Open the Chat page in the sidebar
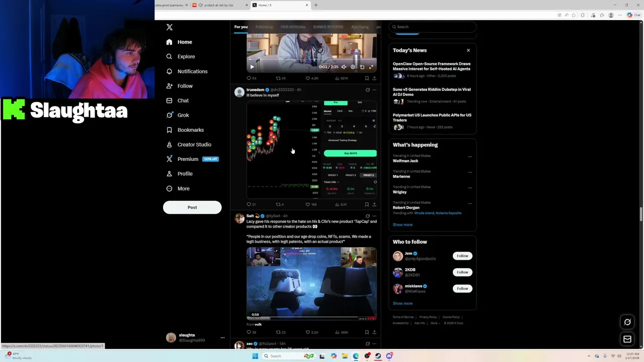Screen dimensions: 644x362 178,101
